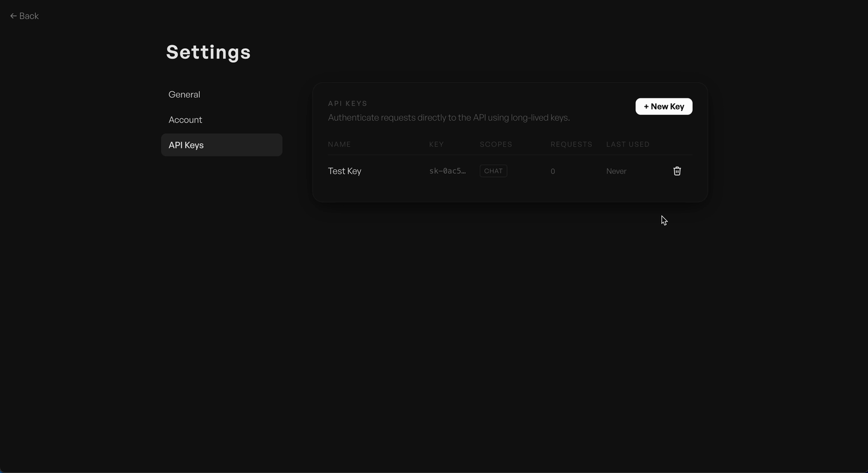Image resolution: width=868 pixels, height=473 pixels.
Task: Click the REQUESTS column header
Action: coord(571,144)
